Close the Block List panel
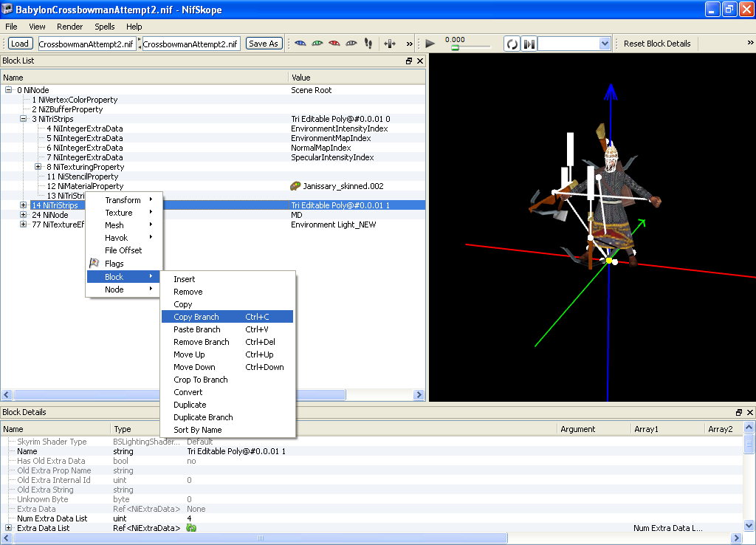 pyautogui.click(x=420, y=61)
